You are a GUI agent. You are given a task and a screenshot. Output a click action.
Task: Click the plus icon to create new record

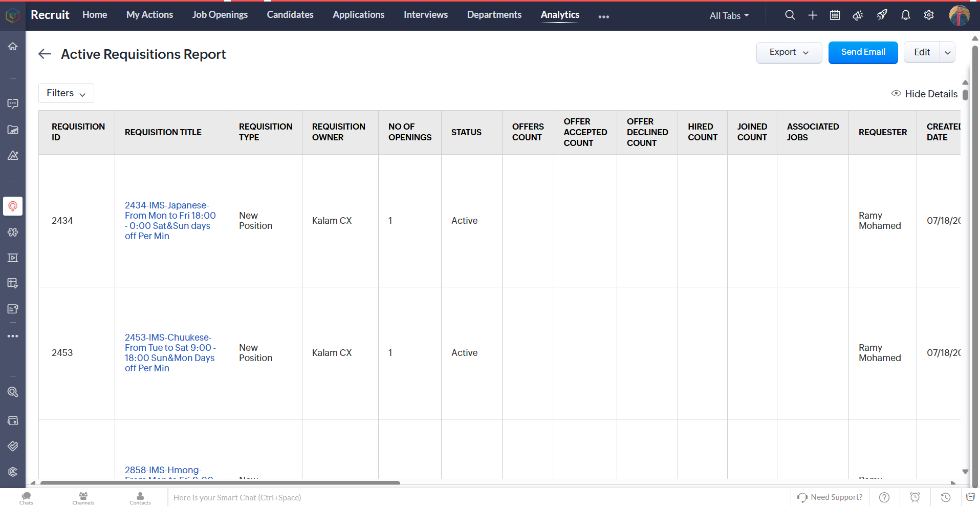tap(813, 15)
